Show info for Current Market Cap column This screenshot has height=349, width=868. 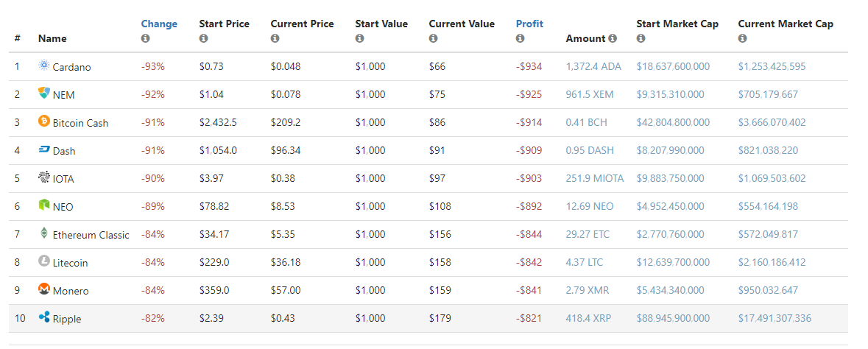point(743,38)
